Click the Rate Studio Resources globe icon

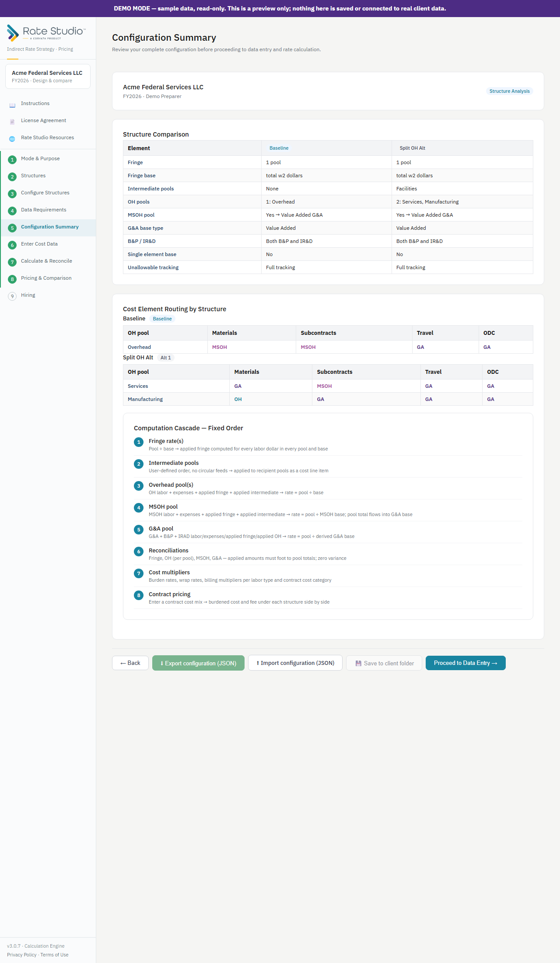[12, 138]
